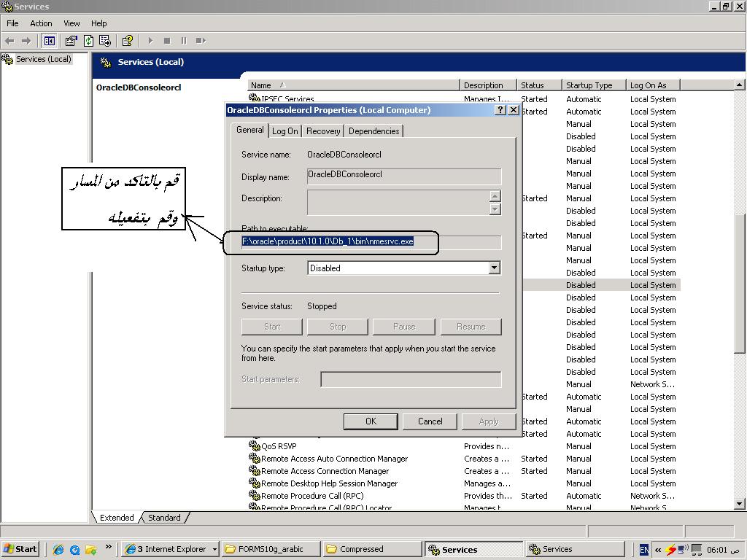Click the OK button

(371, 421)
